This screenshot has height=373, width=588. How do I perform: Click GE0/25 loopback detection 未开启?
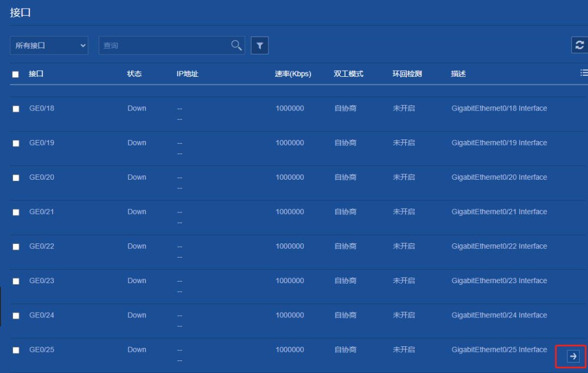(x=404, y=350)
